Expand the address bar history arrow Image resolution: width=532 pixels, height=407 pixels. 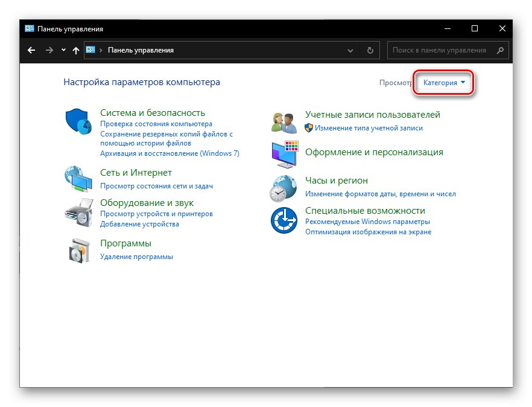pos(350,50)
